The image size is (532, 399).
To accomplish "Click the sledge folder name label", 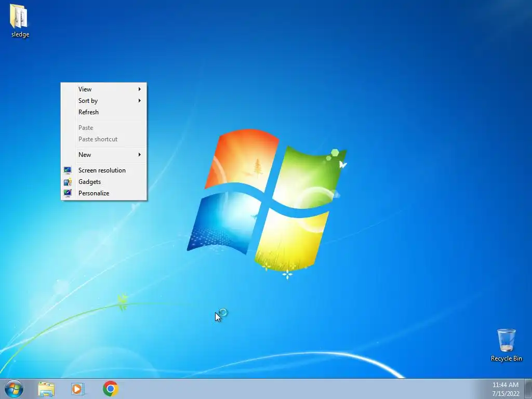I will 20,34.
